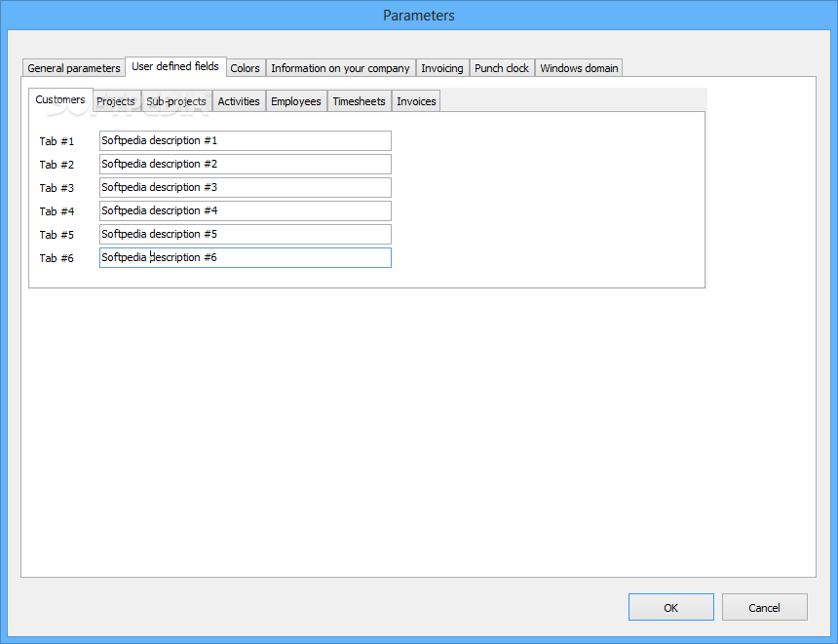Place cursor in Tab #5 description field

[x=246, y=234]
